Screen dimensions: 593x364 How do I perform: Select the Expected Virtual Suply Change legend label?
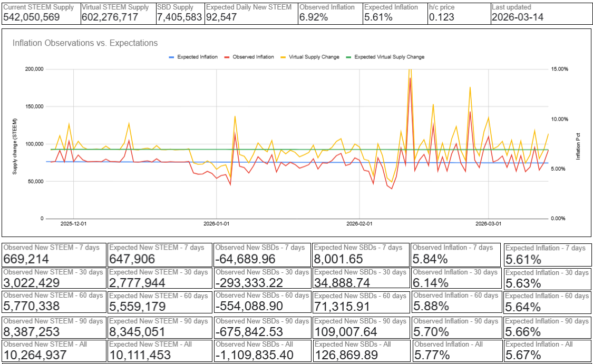tap(389, 57)
